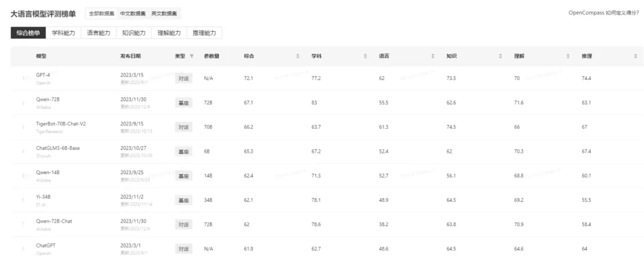
Task: Click TigerBot-70B-Chat-V2 model name
Action: (61, 124)
